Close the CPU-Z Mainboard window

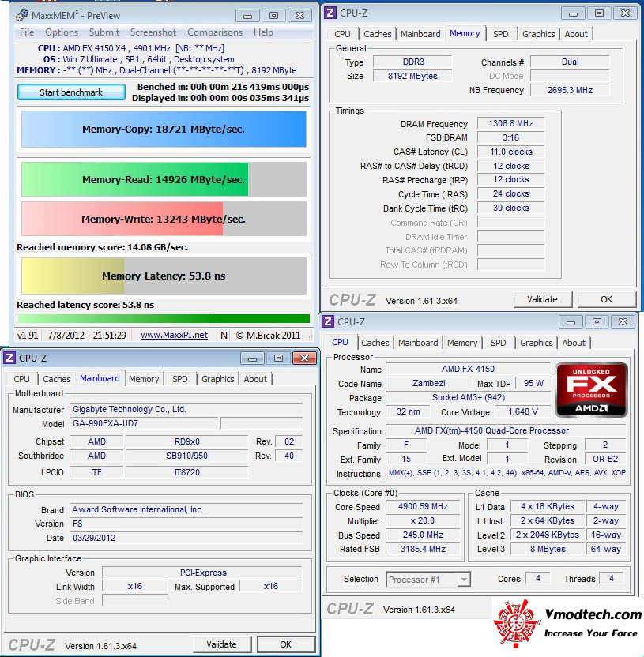304,359
